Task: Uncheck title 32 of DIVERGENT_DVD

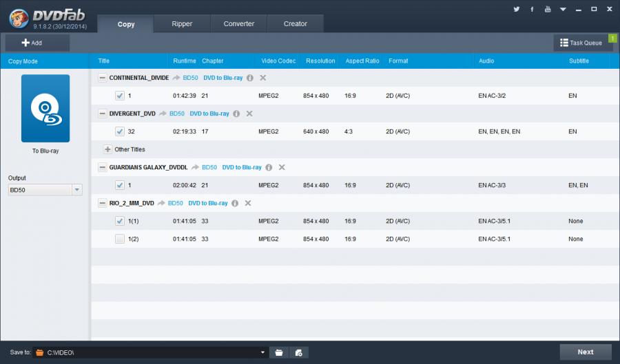Action: (120, 131)
